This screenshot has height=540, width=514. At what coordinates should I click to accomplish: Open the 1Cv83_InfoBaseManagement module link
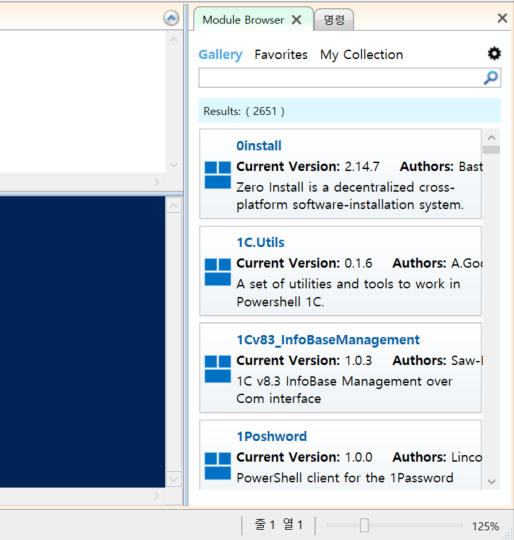pyautogui.click(x=328, y=340)
